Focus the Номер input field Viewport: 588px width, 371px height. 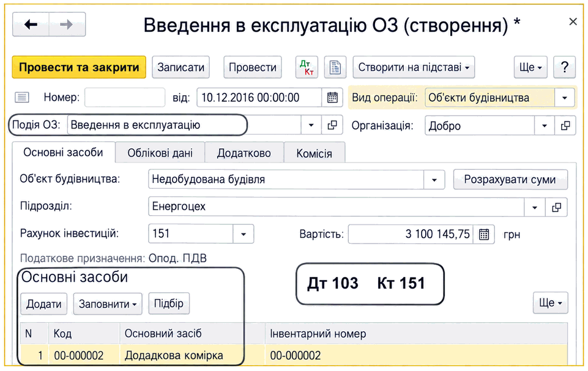tap(125, 98)
